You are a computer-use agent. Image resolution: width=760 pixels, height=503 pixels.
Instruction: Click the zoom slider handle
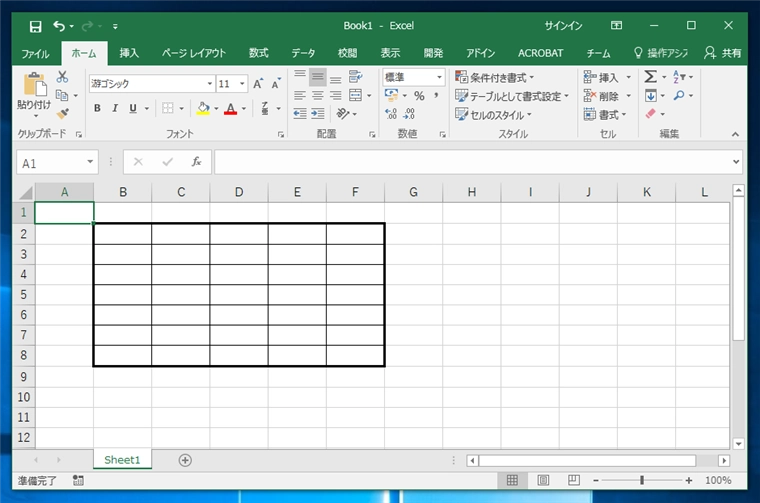(x=642, y=480)
